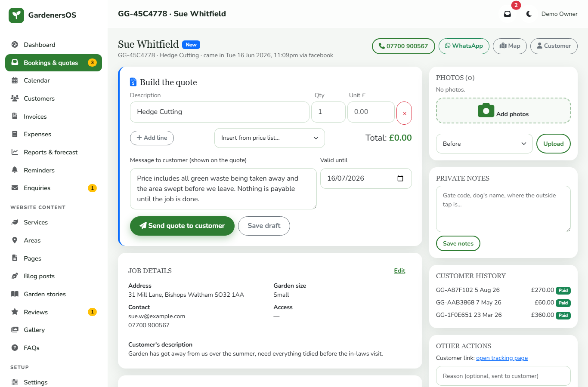Expand the Before photo type dropdown
Image resolution: width=588 pixels, height=387 pixels.
click(x=485, y=144)
